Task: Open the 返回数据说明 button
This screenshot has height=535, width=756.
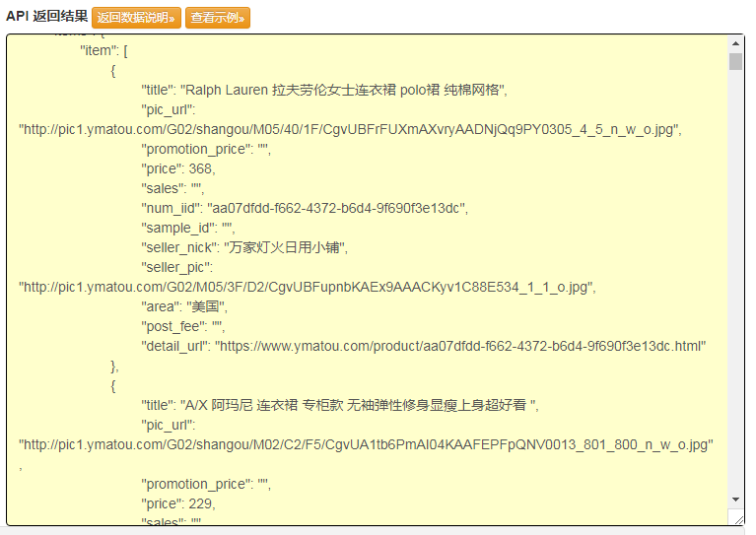Action: point(136,18)
